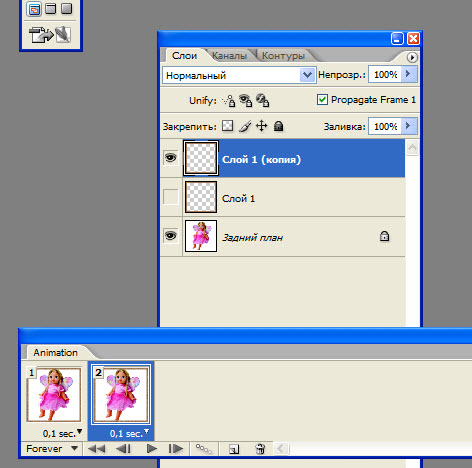
Task: Open Непрозр. opacity slider arrow
Action: (x=409, y=74)
